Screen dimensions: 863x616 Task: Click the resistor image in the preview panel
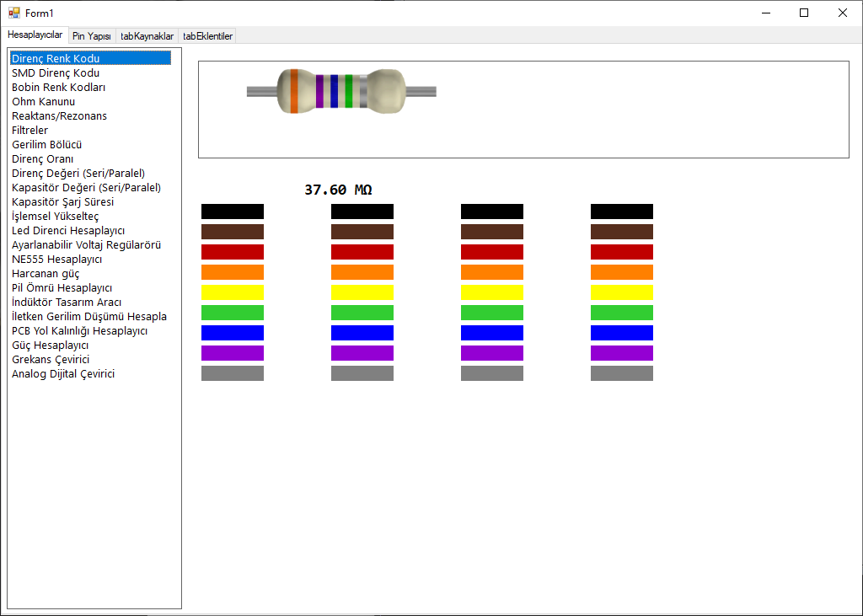pos(340,91)
